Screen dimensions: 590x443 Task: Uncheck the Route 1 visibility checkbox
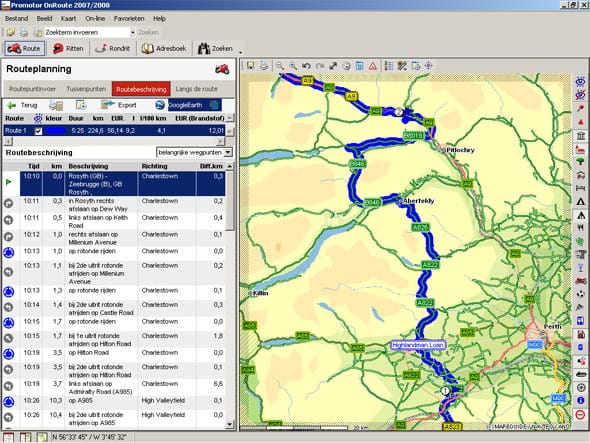38,131
